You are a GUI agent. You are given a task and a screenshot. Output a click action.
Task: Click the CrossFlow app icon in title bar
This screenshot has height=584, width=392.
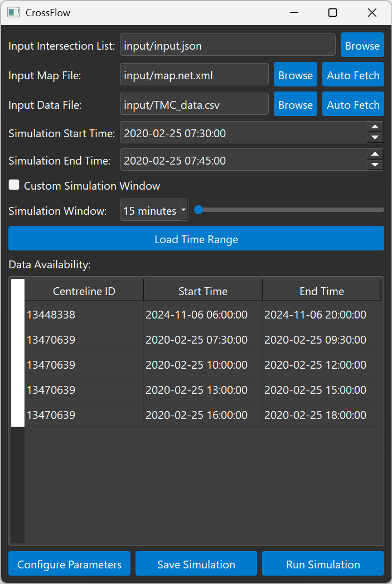pos(14,12)
